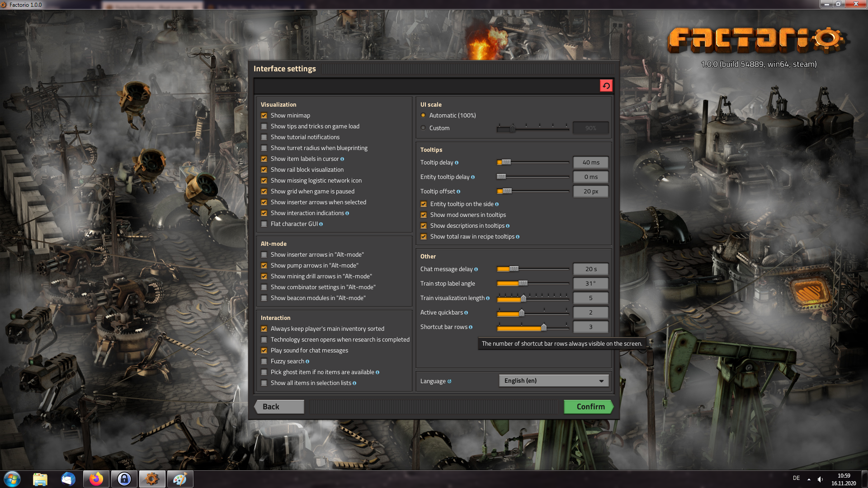Enable Show turret radius when blueprinting
Image resolution: width=868 pixels, height=488 pixels.
tap(264, 148)
